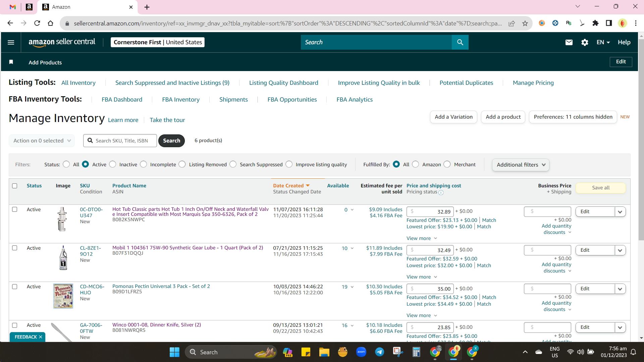This screenshot has width=644, height=362.
Task: Filter by Fulfilled By Amazon
Action: coord(416,164)
